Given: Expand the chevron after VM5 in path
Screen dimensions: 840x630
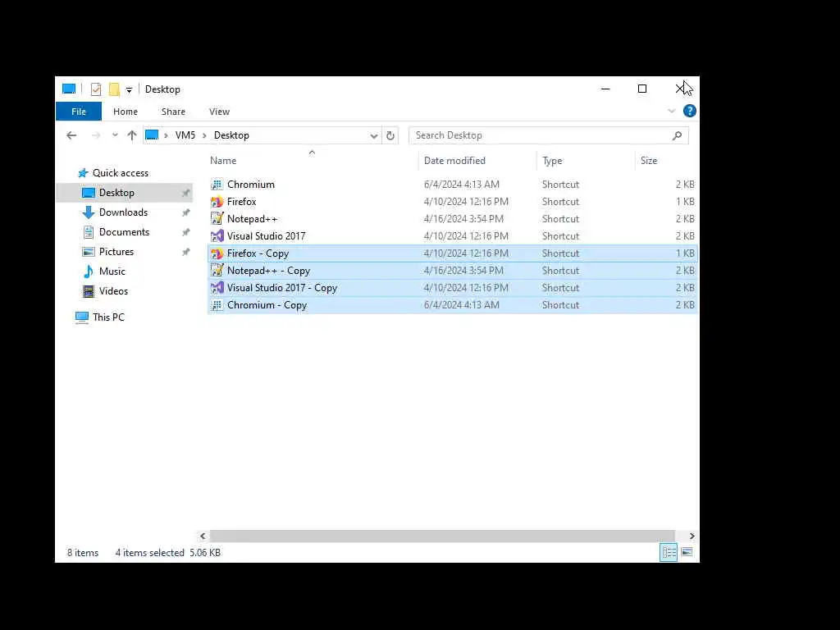Looking at the screenshot, I should 204,135.
